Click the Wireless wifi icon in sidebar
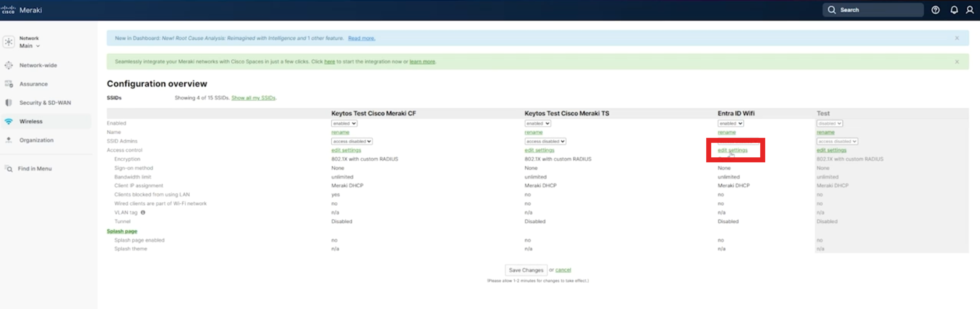Screen dimensions: 980x309 [x=8, y=122]
